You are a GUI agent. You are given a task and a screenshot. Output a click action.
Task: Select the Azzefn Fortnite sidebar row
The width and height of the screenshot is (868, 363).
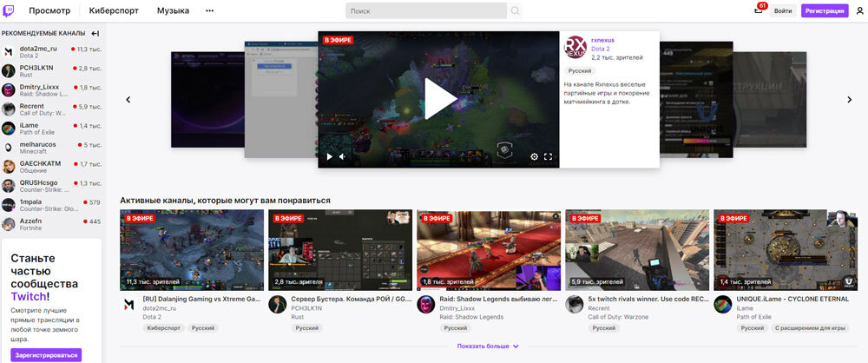click(x=52, y=224)
